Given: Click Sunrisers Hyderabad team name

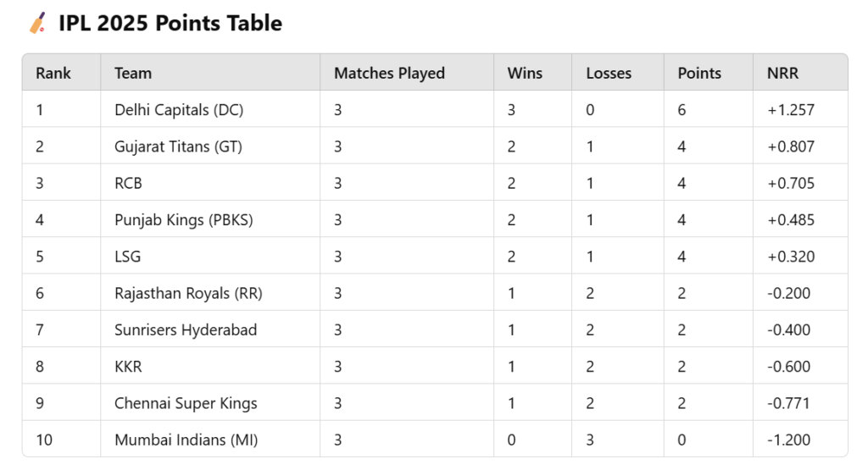Looking at the screenshot, I should pyautogui.click(x=186, y=330).
